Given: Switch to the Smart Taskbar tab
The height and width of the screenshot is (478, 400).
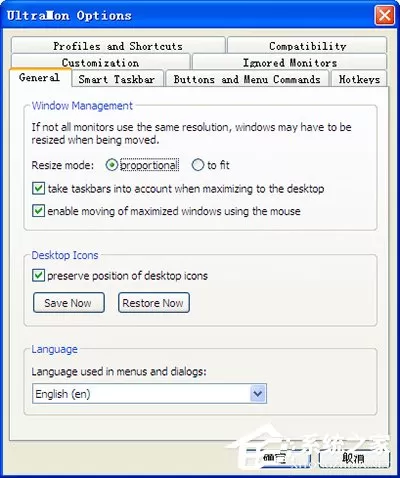Looking at the screenshot, I should [x=117, y=79].
